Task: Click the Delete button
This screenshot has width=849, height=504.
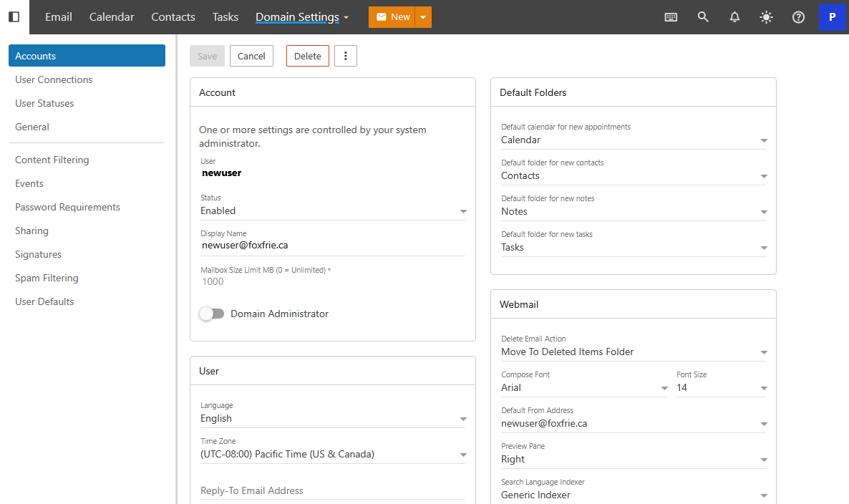Action: (308, 56)
